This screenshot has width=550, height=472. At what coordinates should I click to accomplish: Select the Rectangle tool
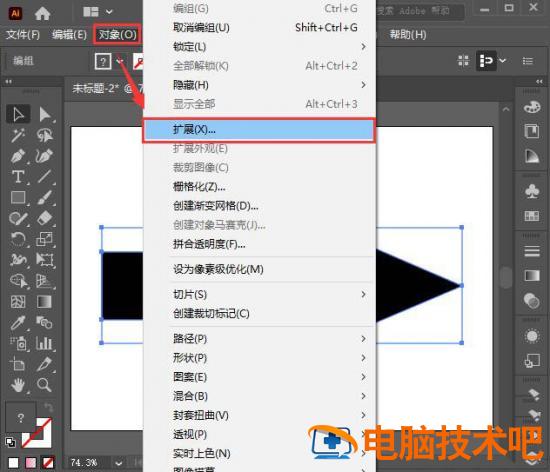18,198
